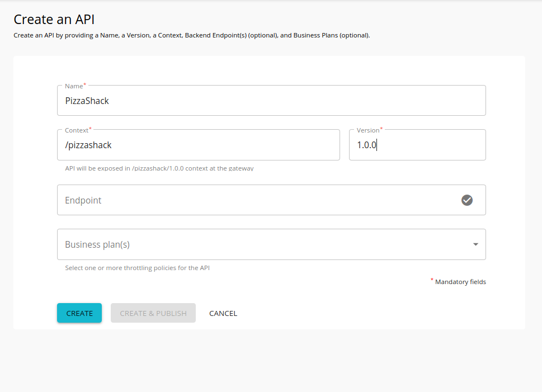This screenshot has width=542, height=392.
Task: Click CANCEL to abort API creation
Action: [x=223, y=313]
